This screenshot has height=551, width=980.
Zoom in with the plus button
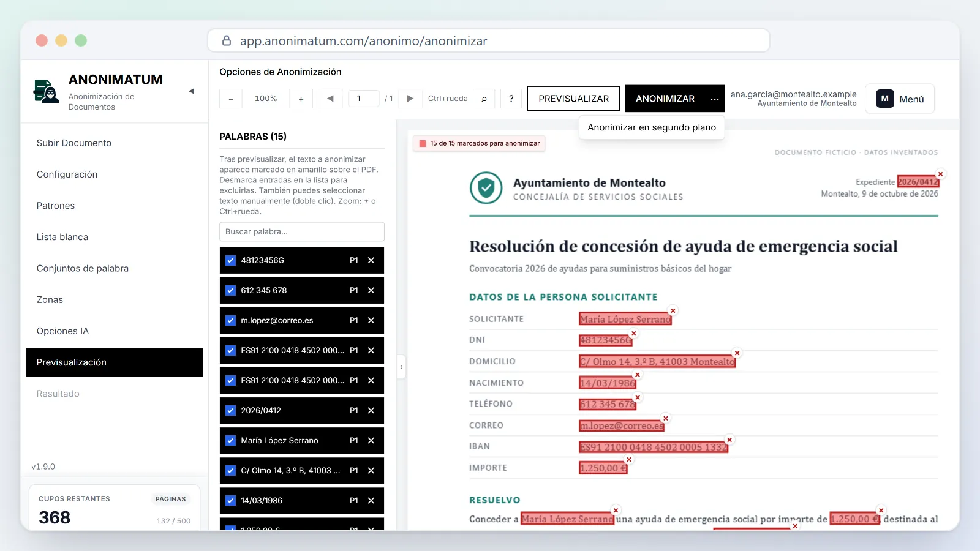301,99
